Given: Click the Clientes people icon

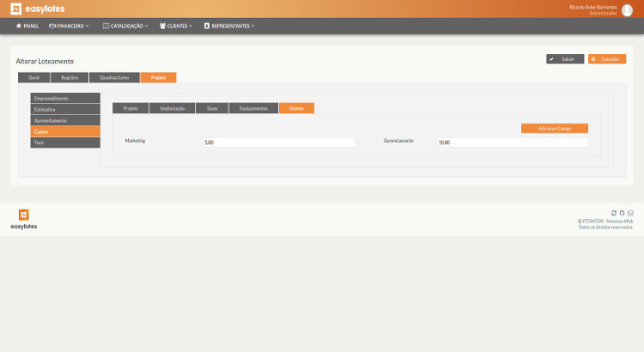Looking at the screenshot, I should (x=162, y=26).
